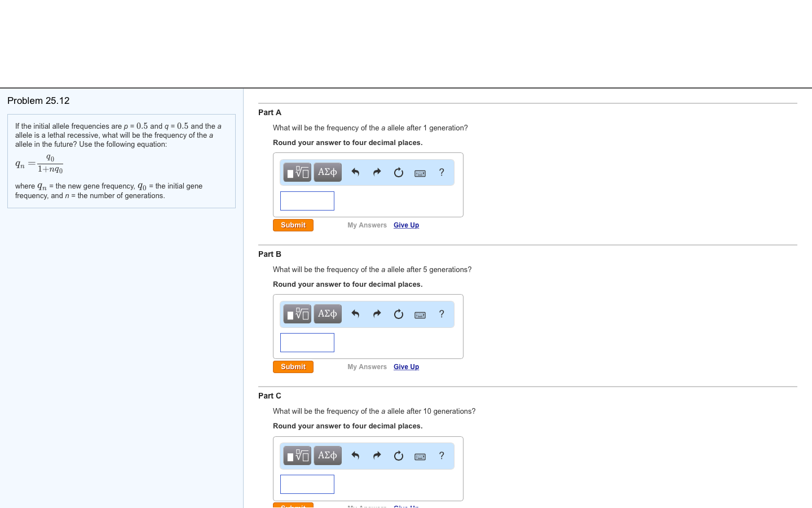Undo last entry in Part C
This screenshot has width=812, height=508.
point(355,456)
